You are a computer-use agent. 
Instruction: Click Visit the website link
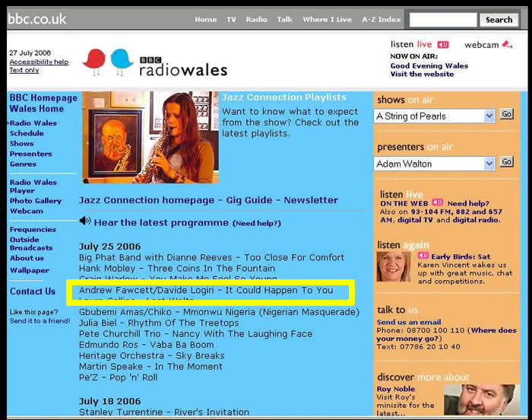click(x=422, y=74)
